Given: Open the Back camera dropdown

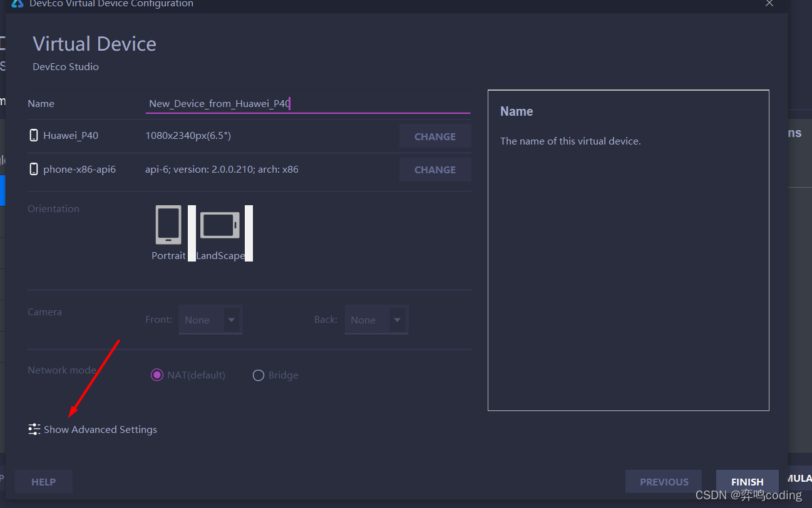Looking at the screenshot, I should (377, 320).
